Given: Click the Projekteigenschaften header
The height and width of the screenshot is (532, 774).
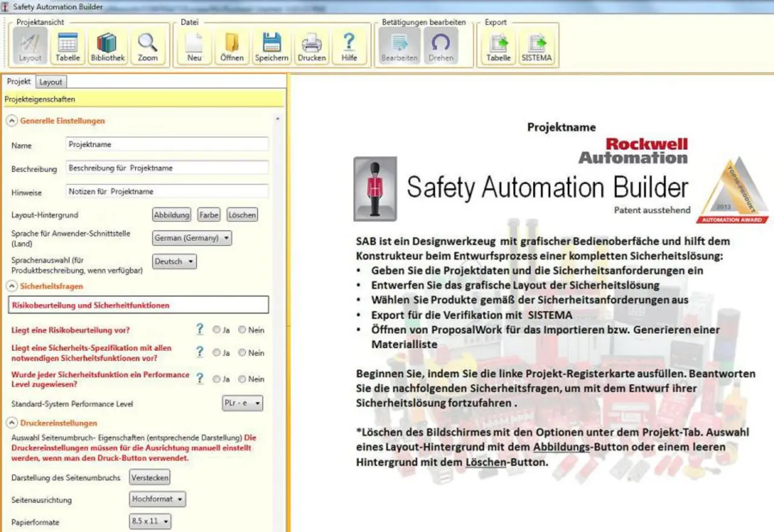Looking at the screenshot, I should point(143,99).
